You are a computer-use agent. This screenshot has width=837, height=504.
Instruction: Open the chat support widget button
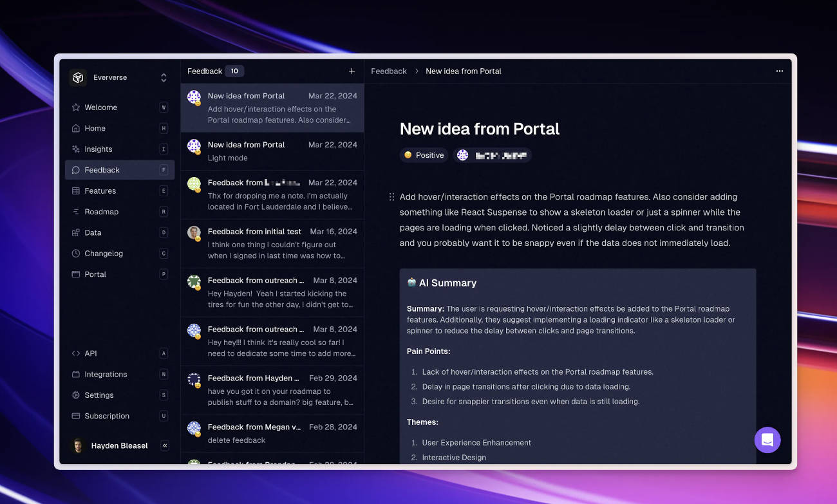click(767, 440)
